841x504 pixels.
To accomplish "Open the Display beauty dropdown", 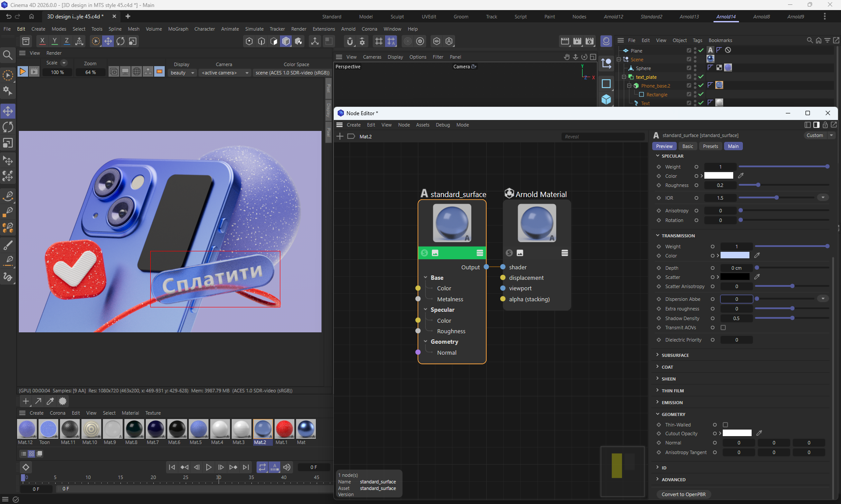I will coord(182,73).
